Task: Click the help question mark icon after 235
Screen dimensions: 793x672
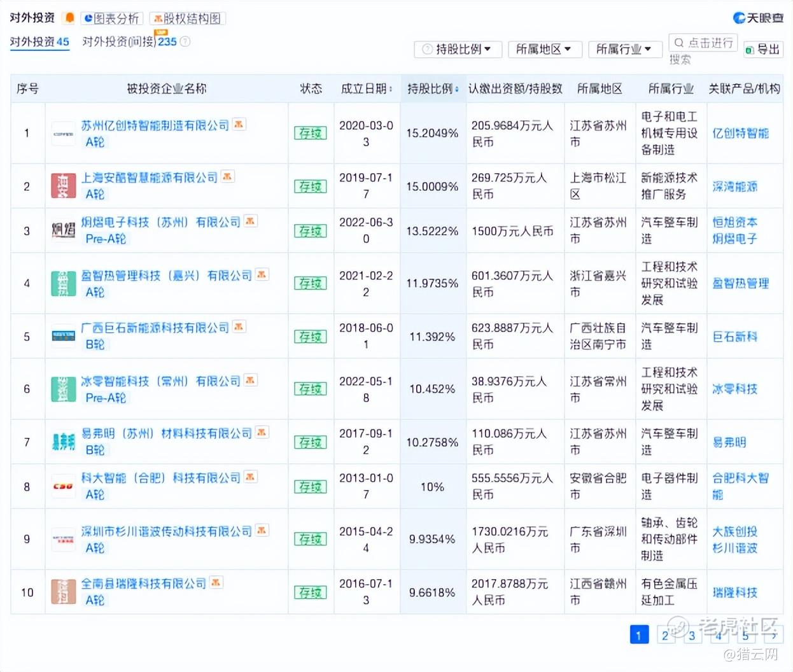Action: tap(185, 41)
